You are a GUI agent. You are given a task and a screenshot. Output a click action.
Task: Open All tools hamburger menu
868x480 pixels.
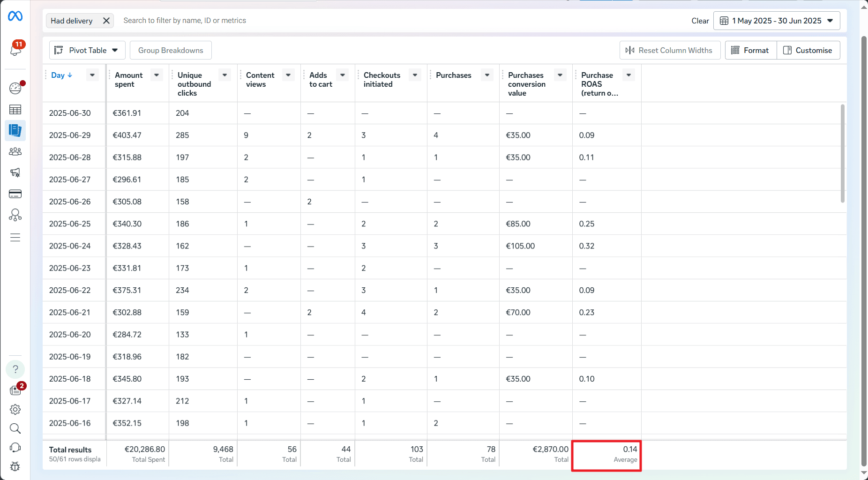(15, 237)
